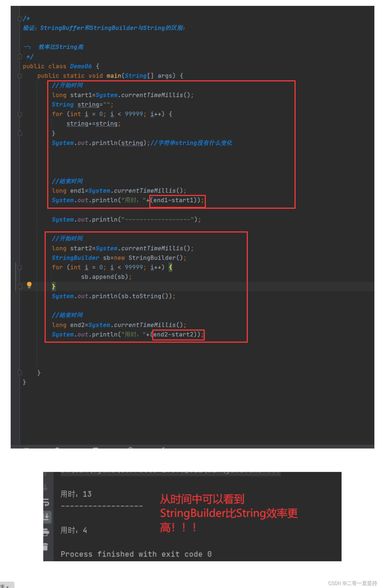Click '99999' in the StringBuilder for loop
Screen dimensions: 381x588
134,267
